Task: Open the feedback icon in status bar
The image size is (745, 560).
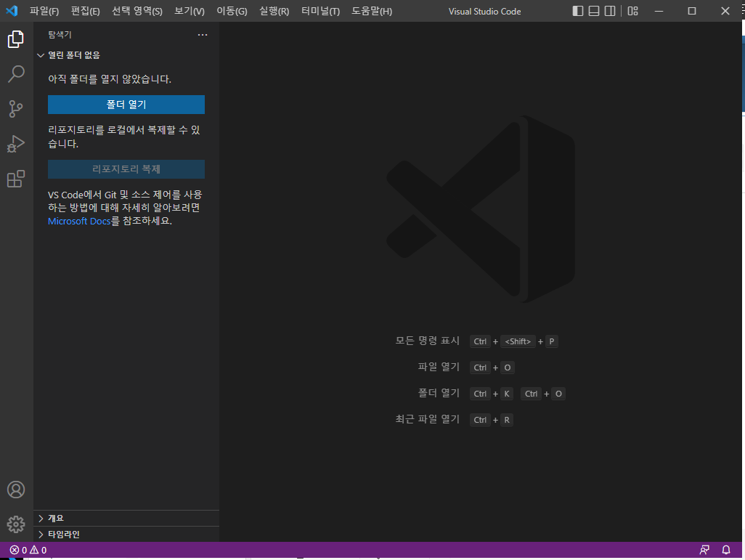Action: tap(704, 550)
